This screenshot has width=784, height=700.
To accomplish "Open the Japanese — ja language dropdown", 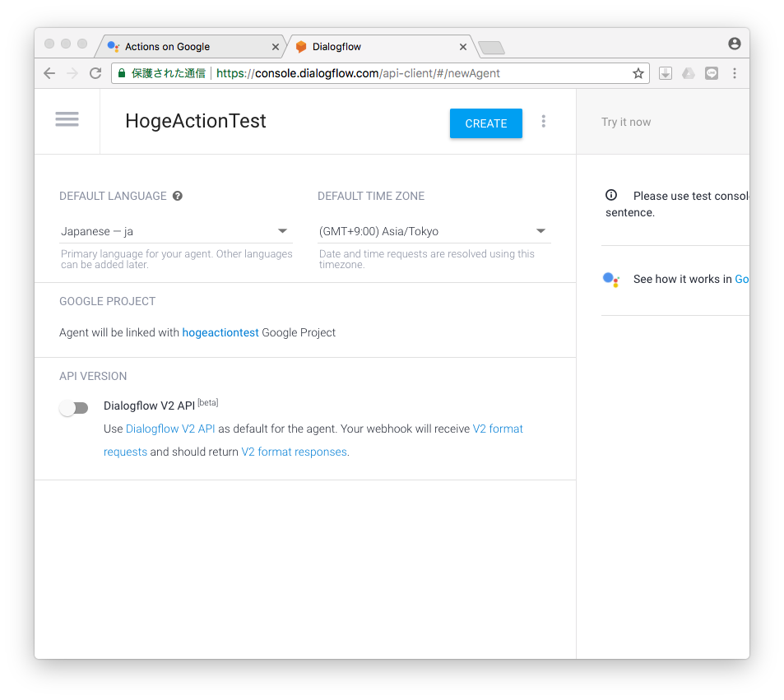I will click(x=176, y=231).
